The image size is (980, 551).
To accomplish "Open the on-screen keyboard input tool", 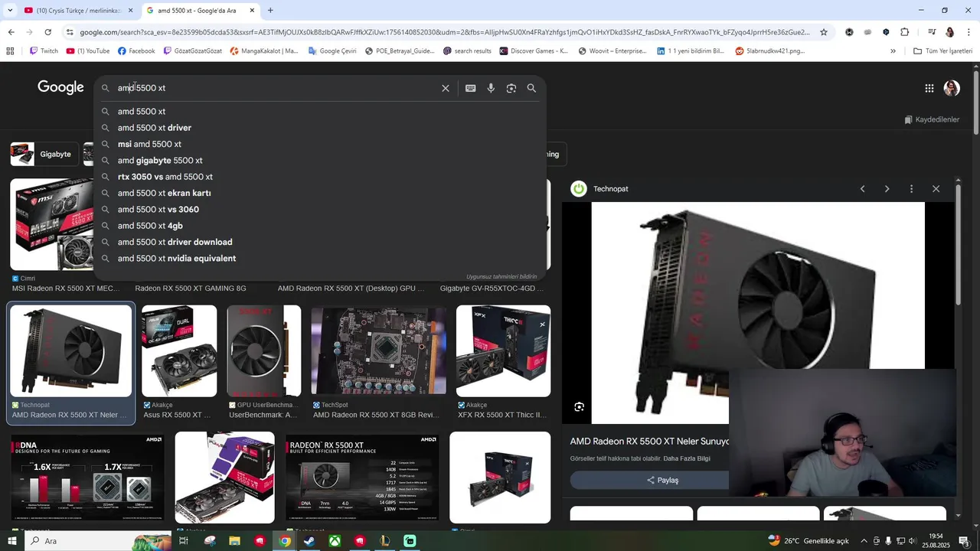I will [x=471, y=88].
